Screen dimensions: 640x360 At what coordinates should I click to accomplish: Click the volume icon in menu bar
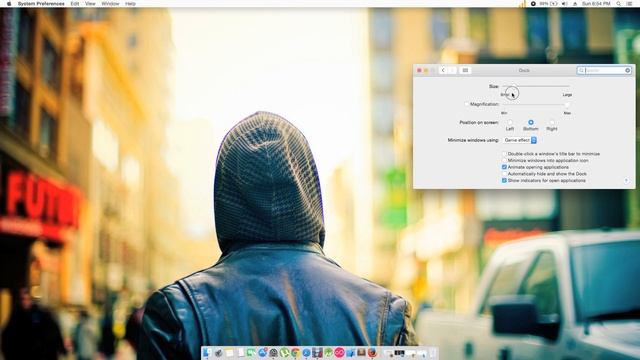[x=564, y=3]
